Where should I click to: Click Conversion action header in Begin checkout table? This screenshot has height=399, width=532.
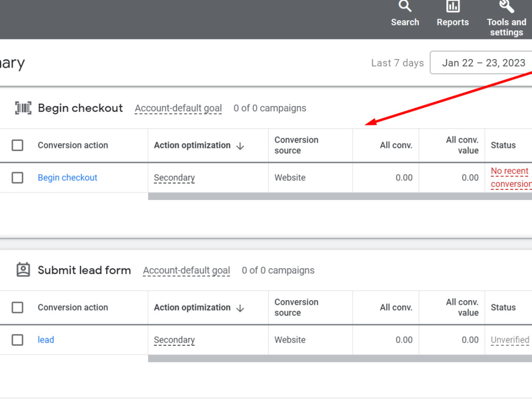pos(73,145)
